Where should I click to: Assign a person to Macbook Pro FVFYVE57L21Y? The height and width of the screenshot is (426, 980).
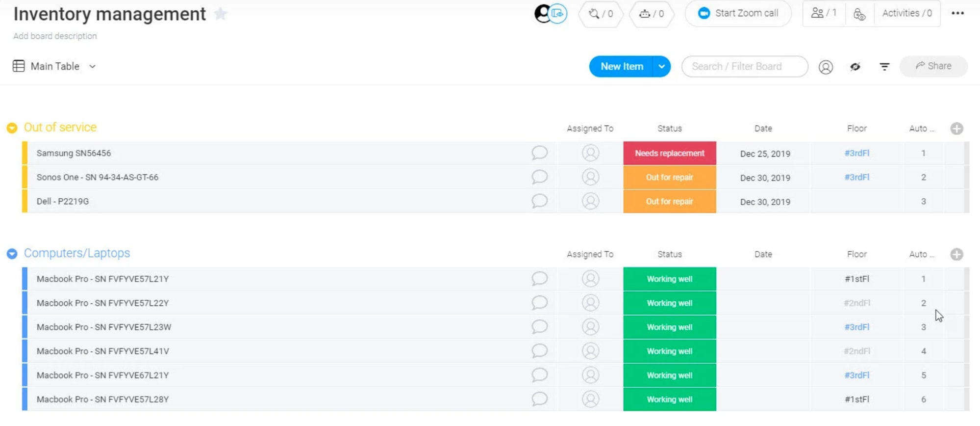click(x=590, y=279)
